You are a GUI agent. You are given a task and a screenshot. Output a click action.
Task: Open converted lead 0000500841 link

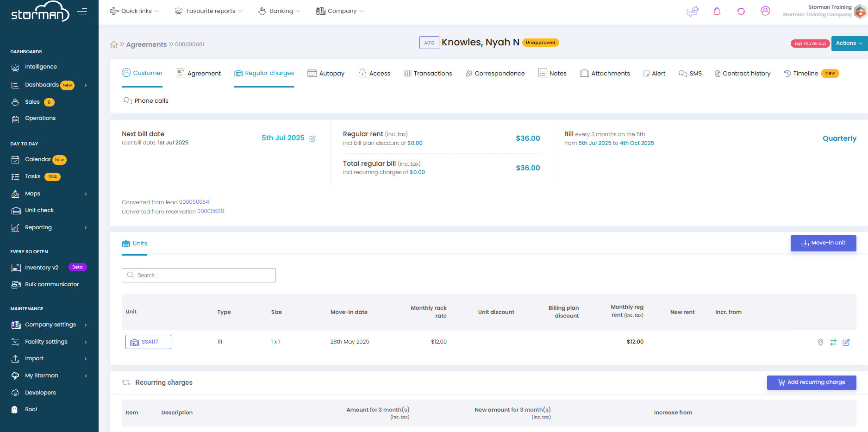[x=195, y=202]
